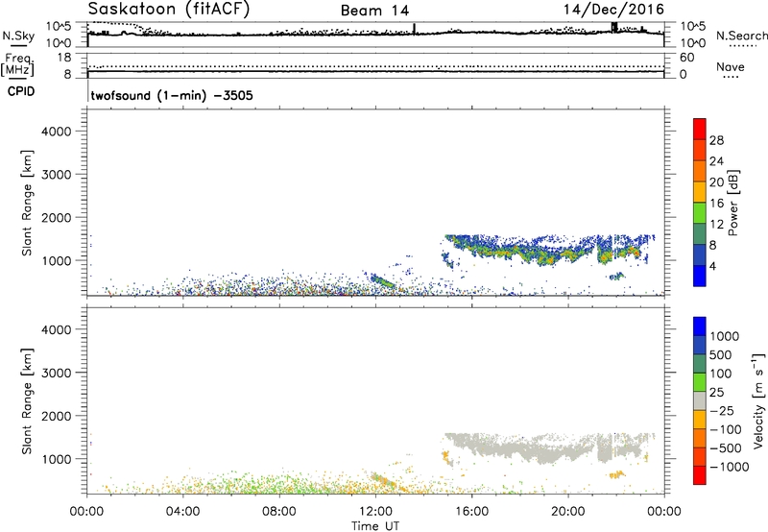768x532 pixels.
Task: Click the "1000" tick of the velocity panel
Action: coord(57,459)
